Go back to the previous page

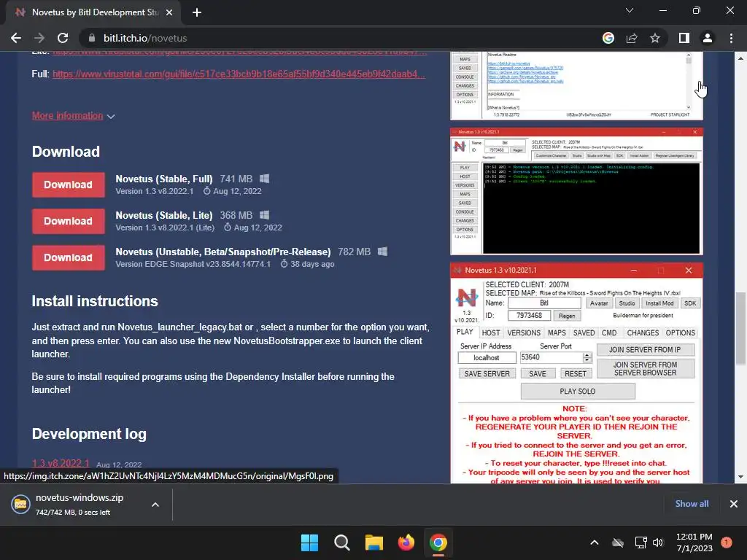click(16, 38)
